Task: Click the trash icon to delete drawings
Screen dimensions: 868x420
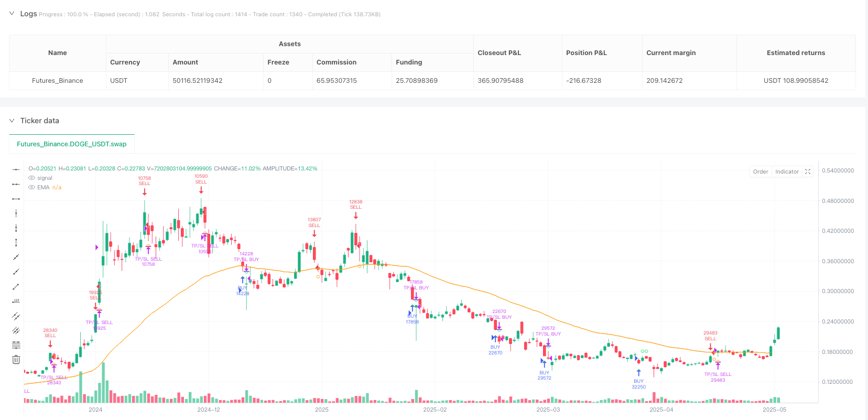Action: tap(16, 360)
